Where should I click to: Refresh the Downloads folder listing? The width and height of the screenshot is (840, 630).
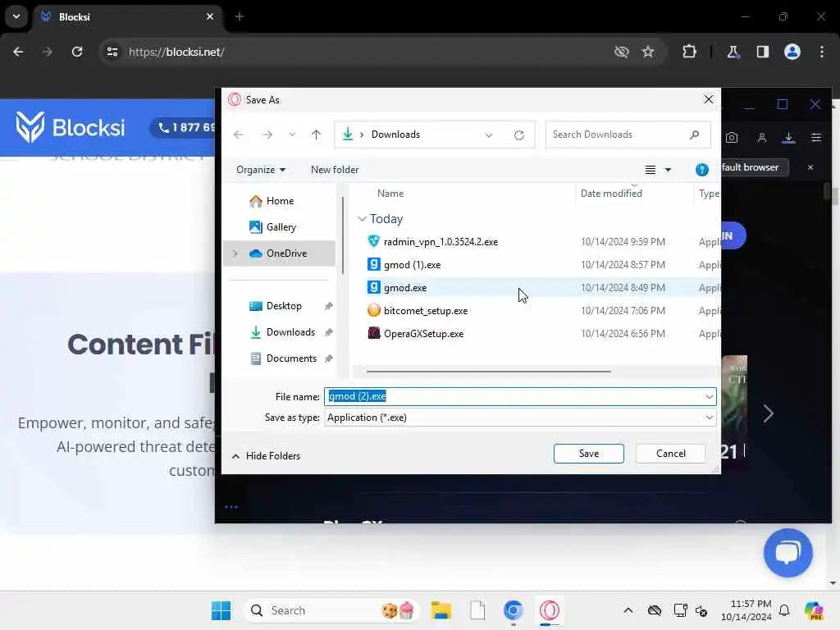pyautogui.click(x=518, y=135)
